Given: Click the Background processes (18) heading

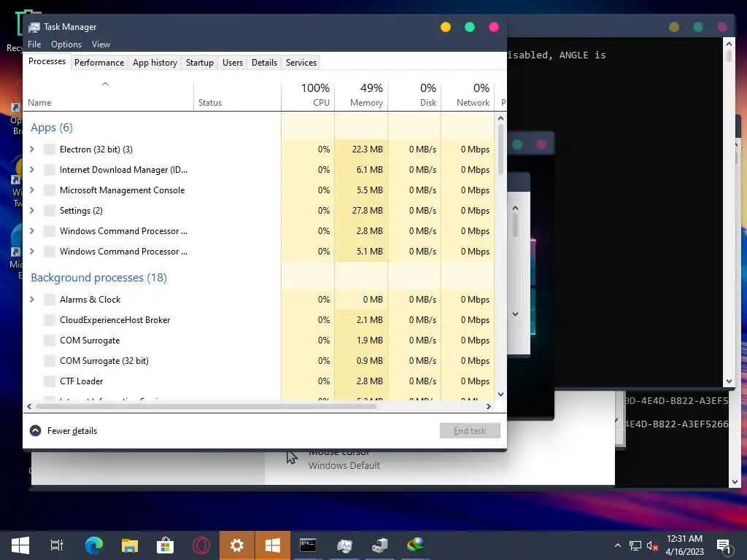Looking at the screenshot, I should (98, 278).
